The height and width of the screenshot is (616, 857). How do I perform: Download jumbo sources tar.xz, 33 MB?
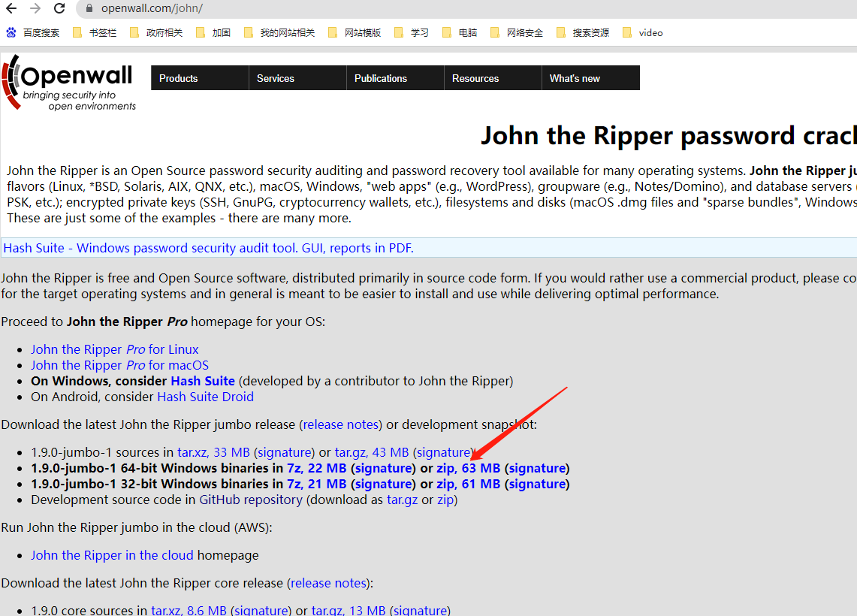tap(214, 452)
